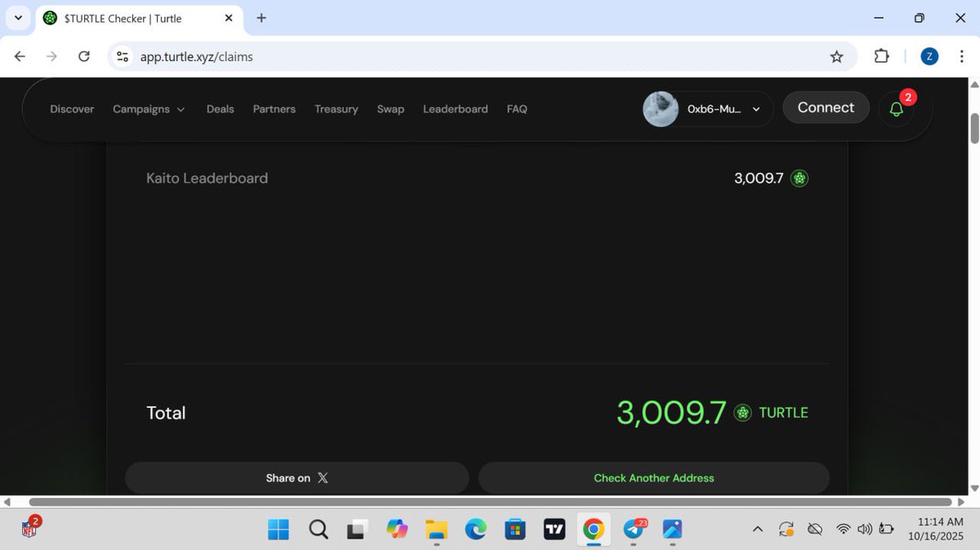The image size is (980, 550).
Task: Click the Kaito Leaderboard 3,009.7 value
Action: click(759, 178)
